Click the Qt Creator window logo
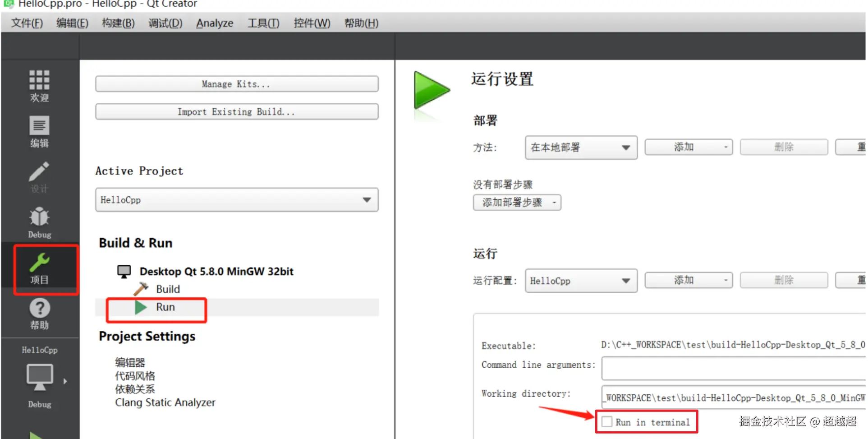Viewport: 868px width, 439px height. pyautogui.click(x=9, y=4)
